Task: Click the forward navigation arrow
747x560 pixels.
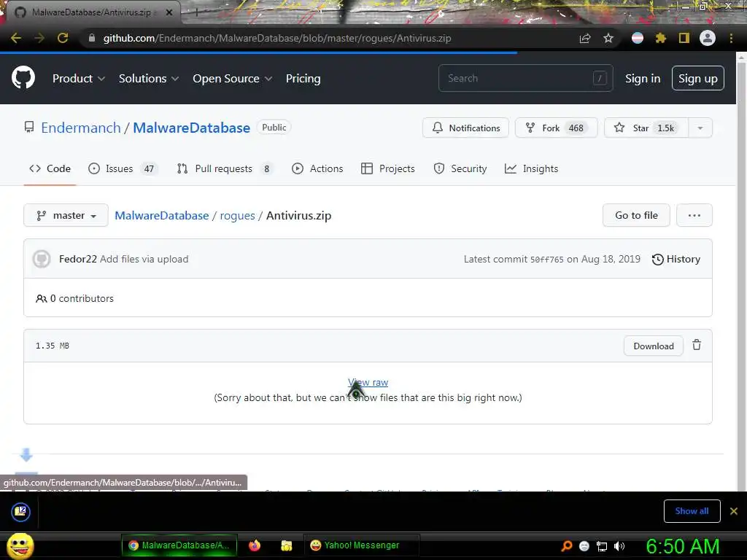Action: (x=39, y=38)
